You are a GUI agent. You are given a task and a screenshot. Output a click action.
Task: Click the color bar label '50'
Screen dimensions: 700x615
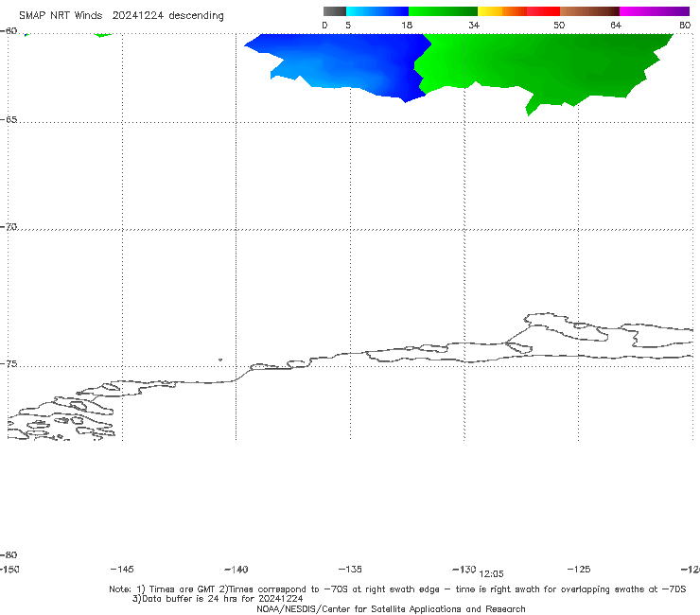[559, 26]
